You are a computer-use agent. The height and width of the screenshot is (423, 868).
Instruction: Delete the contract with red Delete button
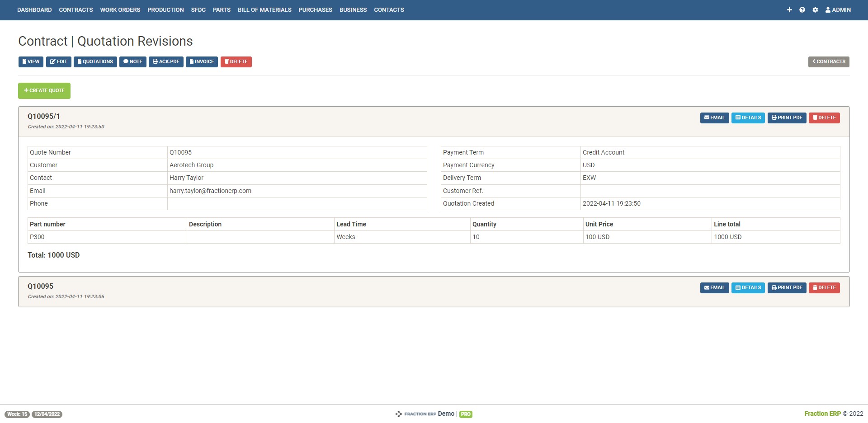coord(236,62)
